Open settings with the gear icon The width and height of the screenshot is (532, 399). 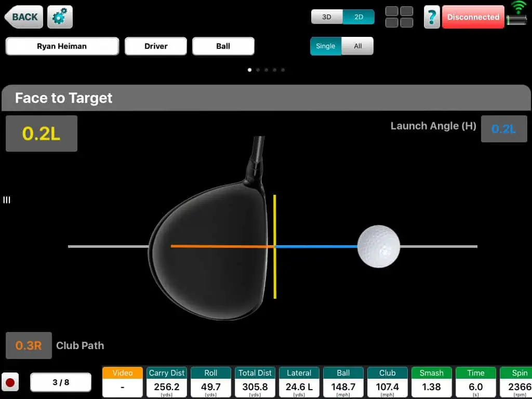coord(60,17)
